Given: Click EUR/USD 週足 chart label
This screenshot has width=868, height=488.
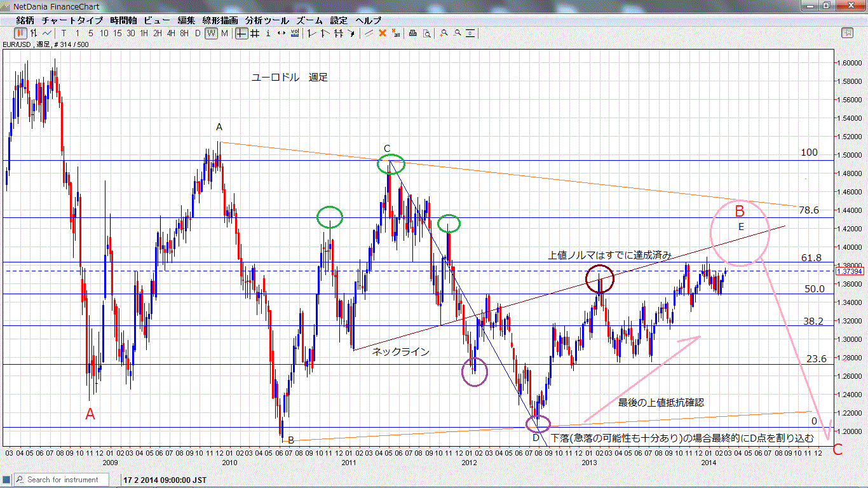Looking at the screenshot, I should 45,44.
